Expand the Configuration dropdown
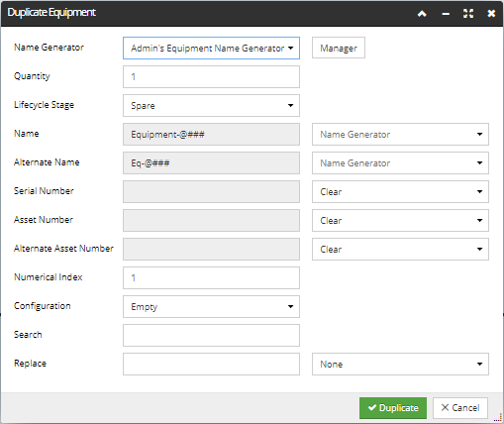 tap(211, 307)
